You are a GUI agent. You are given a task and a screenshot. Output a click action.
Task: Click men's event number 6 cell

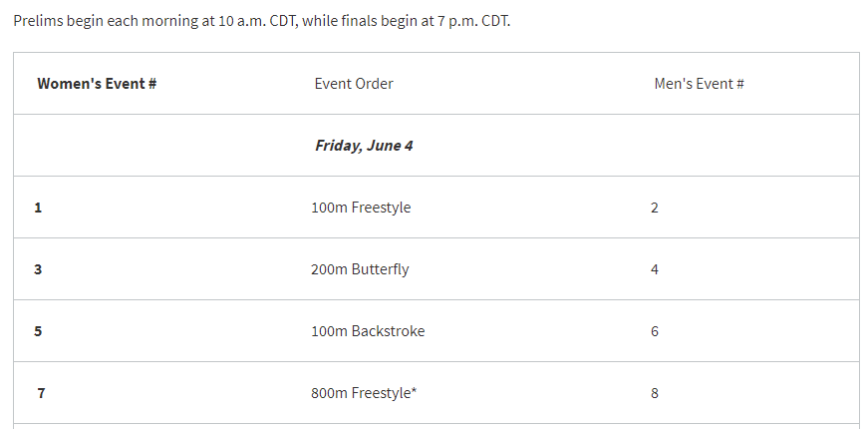pos(655,331)
